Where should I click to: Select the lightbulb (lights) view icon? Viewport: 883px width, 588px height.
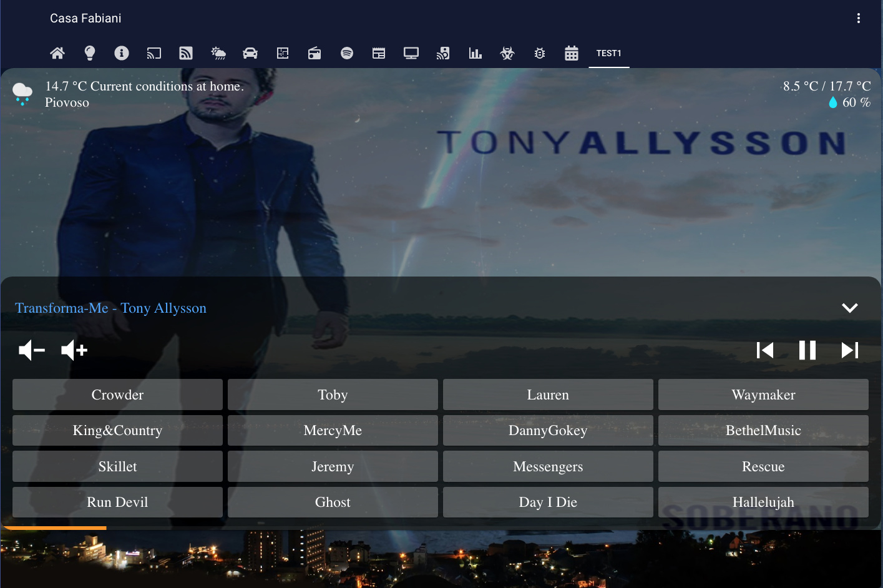click(90, 53)
